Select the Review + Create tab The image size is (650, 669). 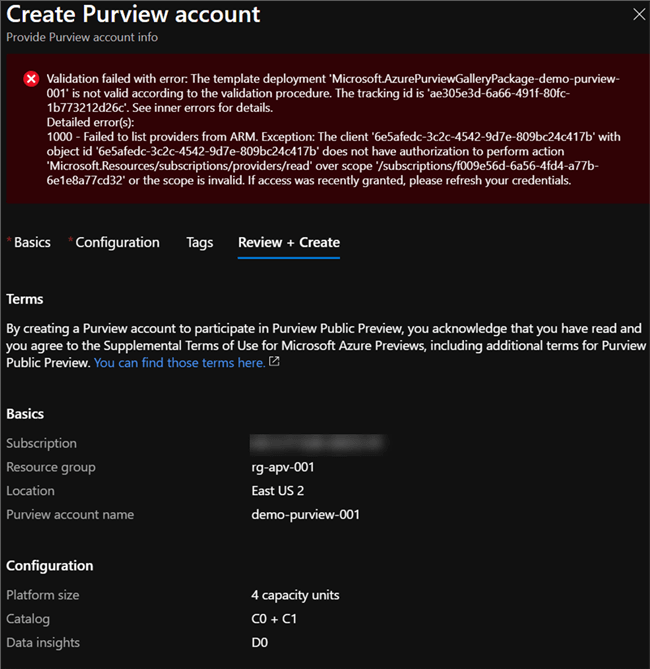point(289,242)
